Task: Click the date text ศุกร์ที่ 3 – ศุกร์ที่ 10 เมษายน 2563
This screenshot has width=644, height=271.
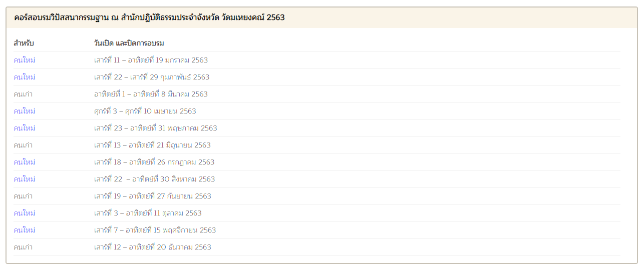Action: click(145, 111)
